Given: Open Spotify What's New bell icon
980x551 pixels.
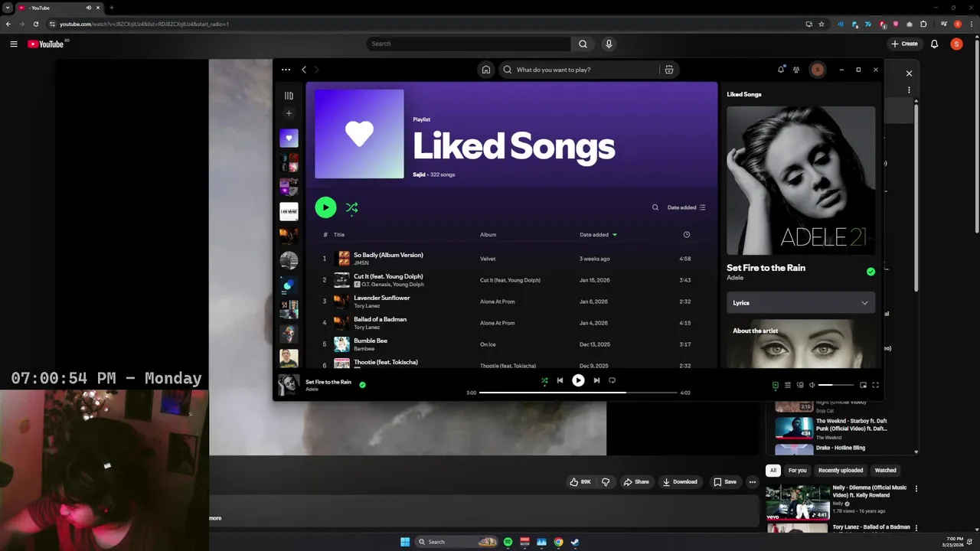Looking at the screenshot, I should 781,70.
